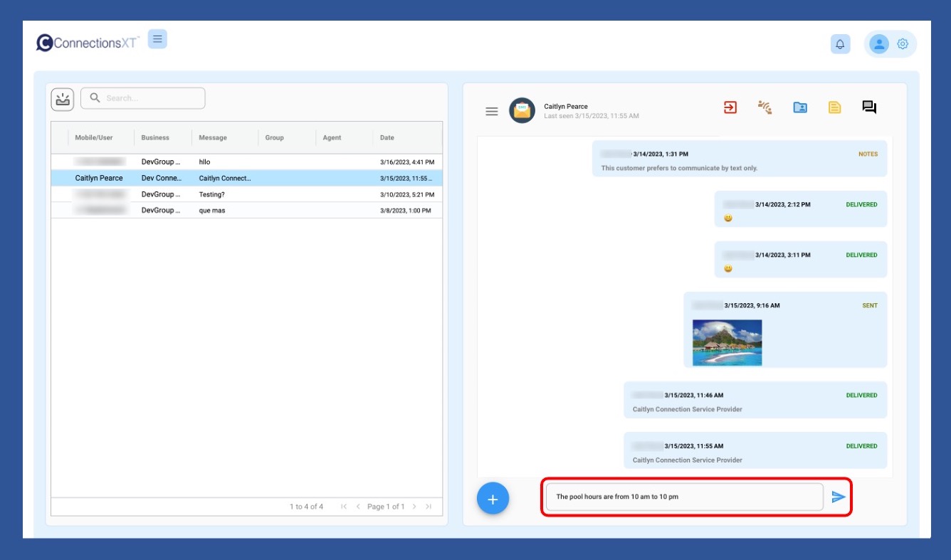The height and width of the screenshot is (560, 951).
Task: Open the yellow notes icon
Action: pos(834,107)
